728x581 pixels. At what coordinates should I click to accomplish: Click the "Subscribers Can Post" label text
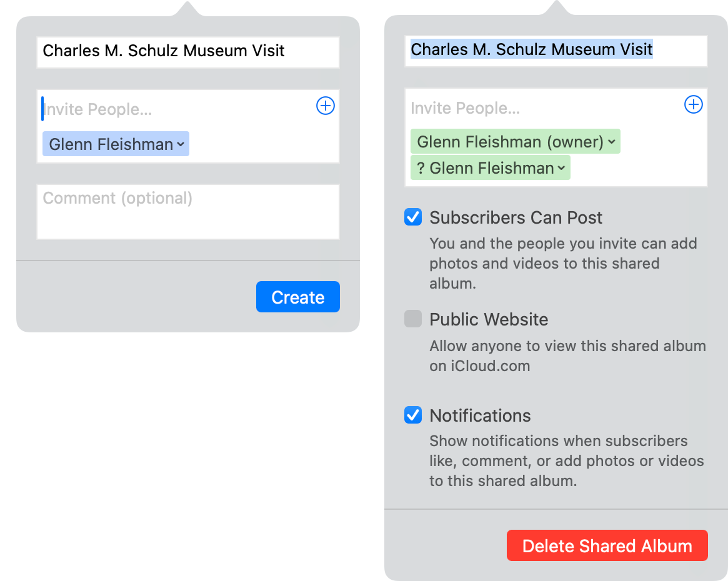(516, 217)
